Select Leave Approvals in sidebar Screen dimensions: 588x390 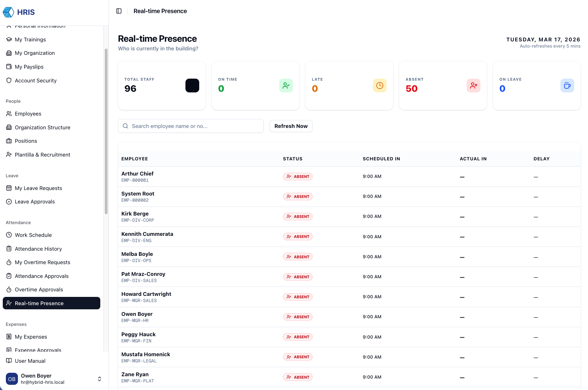[x=34, y=202]
